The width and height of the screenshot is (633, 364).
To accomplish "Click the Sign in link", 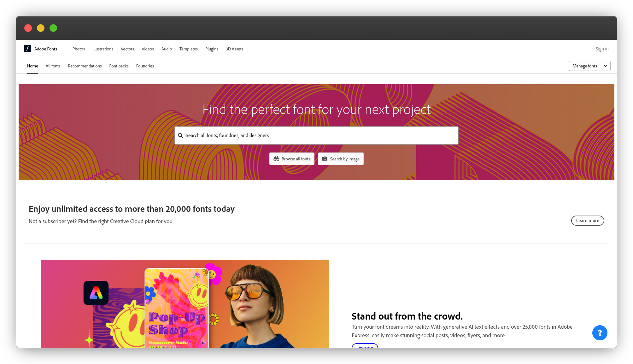I will pos(602,49).
